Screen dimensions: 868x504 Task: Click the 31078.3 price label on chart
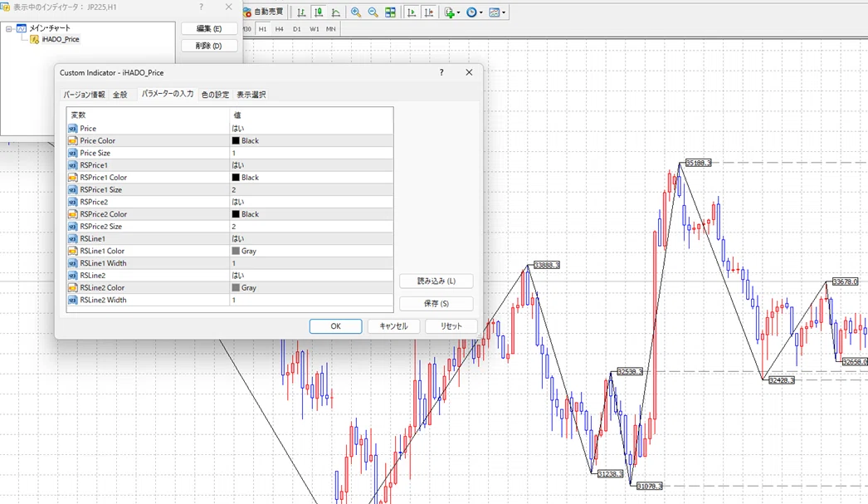click(649, 486)
